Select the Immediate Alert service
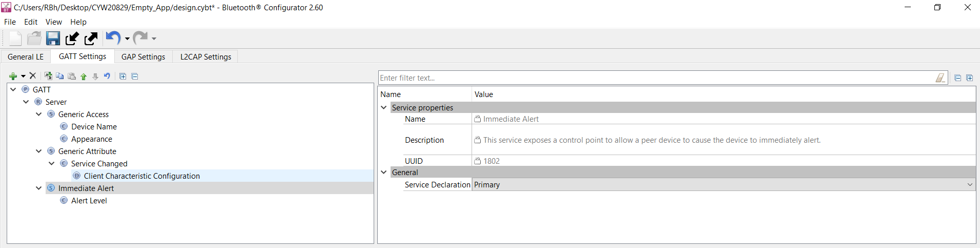Screen dimensions: 980x248 (86, 188)
